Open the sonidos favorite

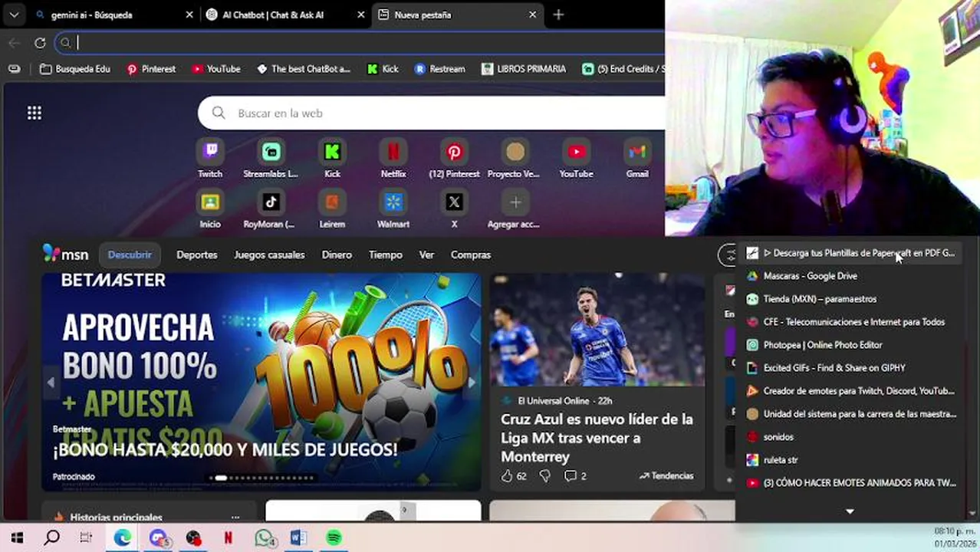851,437
